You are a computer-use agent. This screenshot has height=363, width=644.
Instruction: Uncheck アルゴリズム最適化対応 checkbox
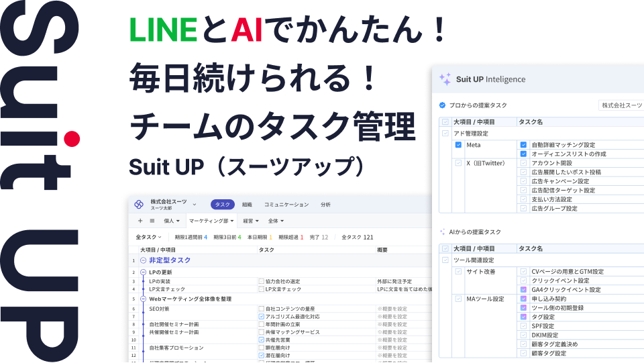click(x=261, y=317)
